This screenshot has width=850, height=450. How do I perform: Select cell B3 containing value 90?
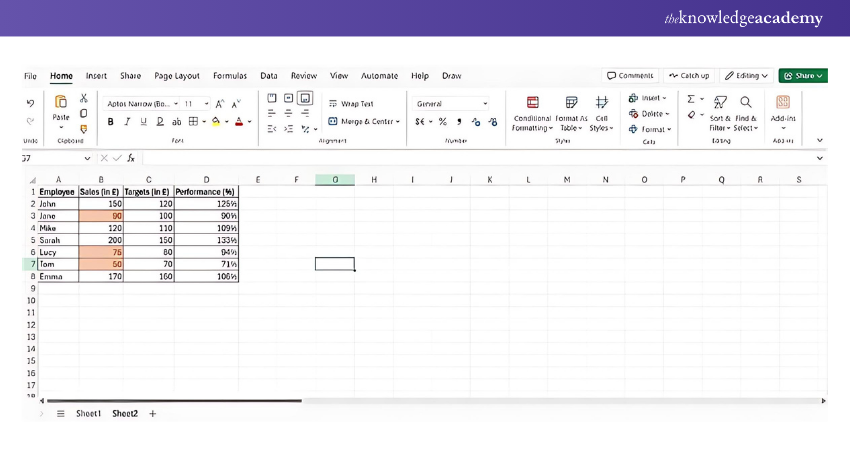click(x=101, y=216)
